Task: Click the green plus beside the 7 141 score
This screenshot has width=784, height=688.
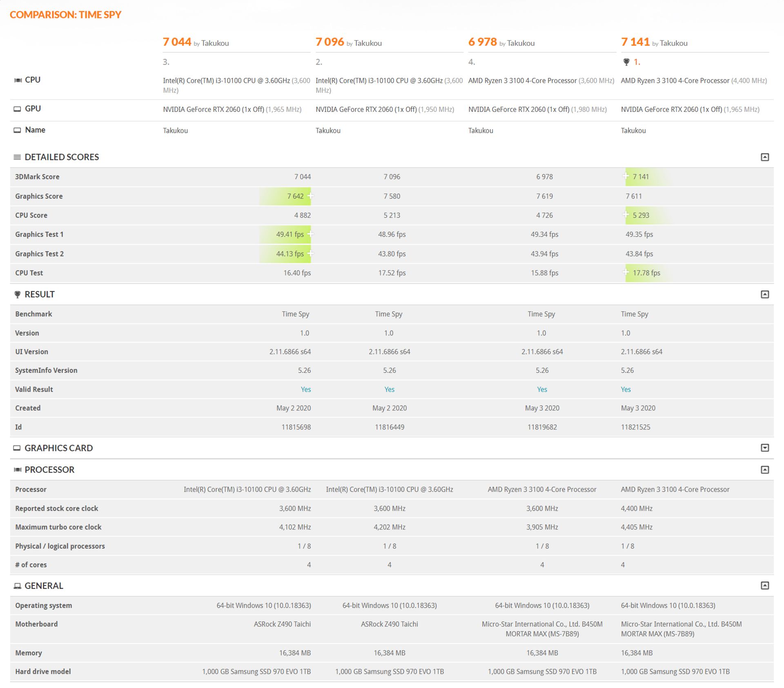Action: [626, 176]
